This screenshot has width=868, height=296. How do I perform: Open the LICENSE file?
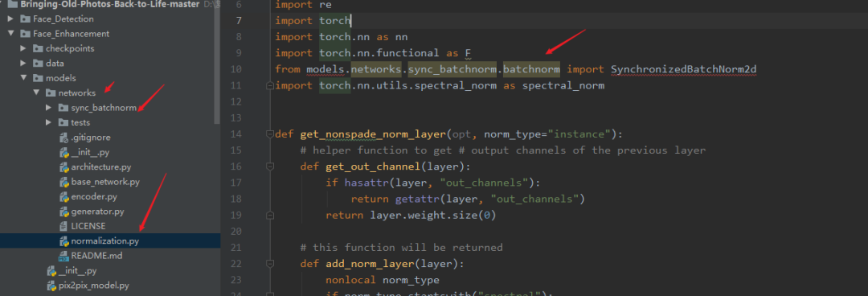coord(88,226)
